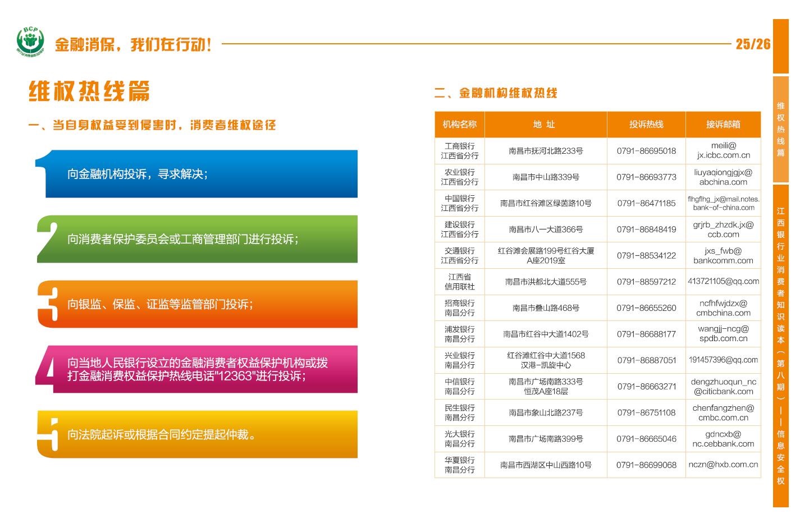Click the "江西省 信用联社" cell

click(x=460, y=282)
